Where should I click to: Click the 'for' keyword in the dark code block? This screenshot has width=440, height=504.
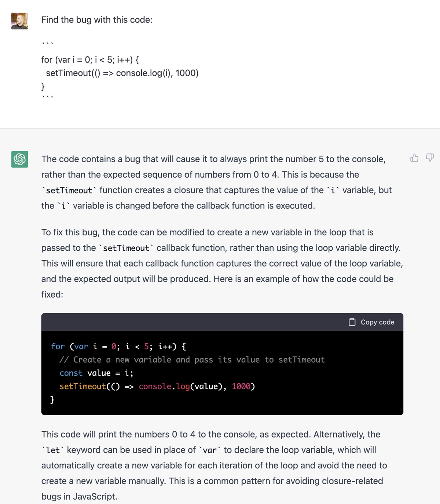[58, 347]
